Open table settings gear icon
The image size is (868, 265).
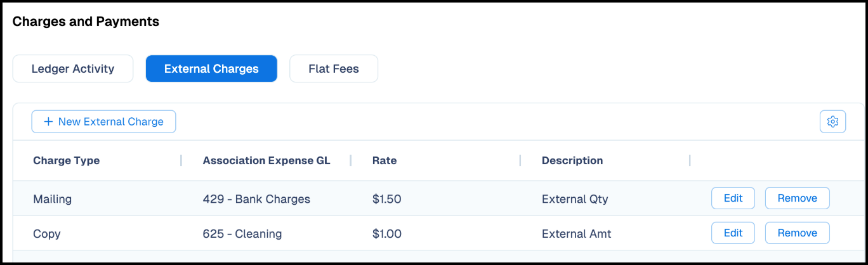(832, 122)
